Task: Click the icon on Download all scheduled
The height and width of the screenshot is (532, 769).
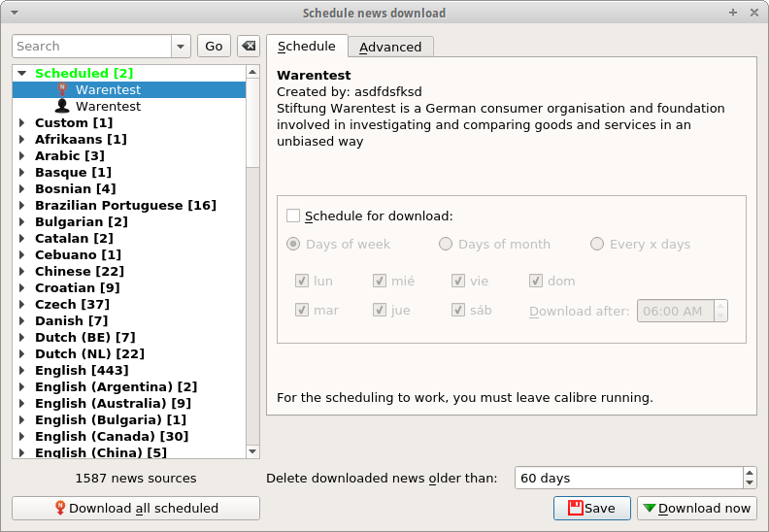Action: 60,508
